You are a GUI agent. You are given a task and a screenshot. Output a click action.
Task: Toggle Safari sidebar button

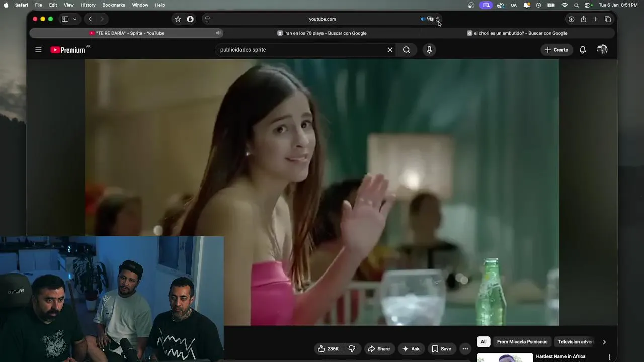65,19
